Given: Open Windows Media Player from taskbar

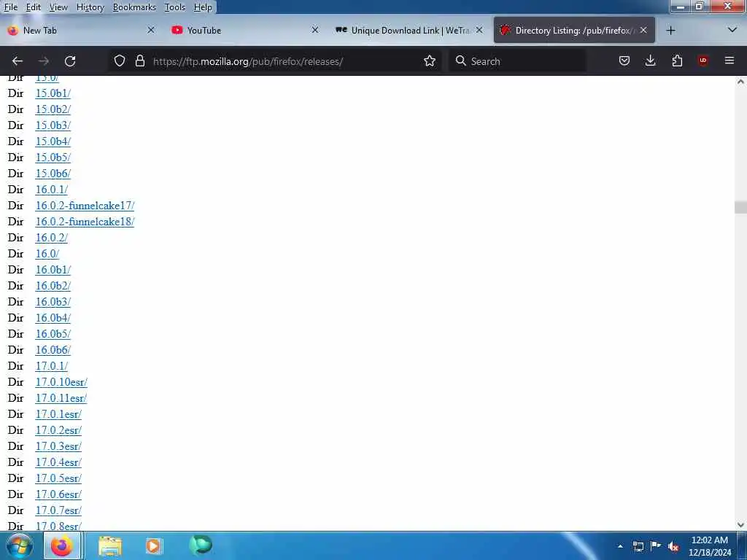Looking at the screenshot, I should [153, 545].
